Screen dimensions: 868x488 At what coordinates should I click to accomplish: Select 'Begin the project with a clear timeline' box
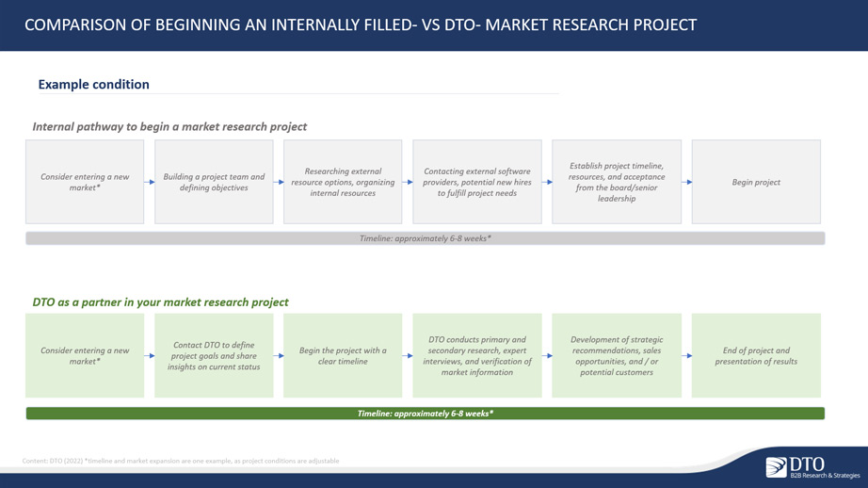[343, 355]
